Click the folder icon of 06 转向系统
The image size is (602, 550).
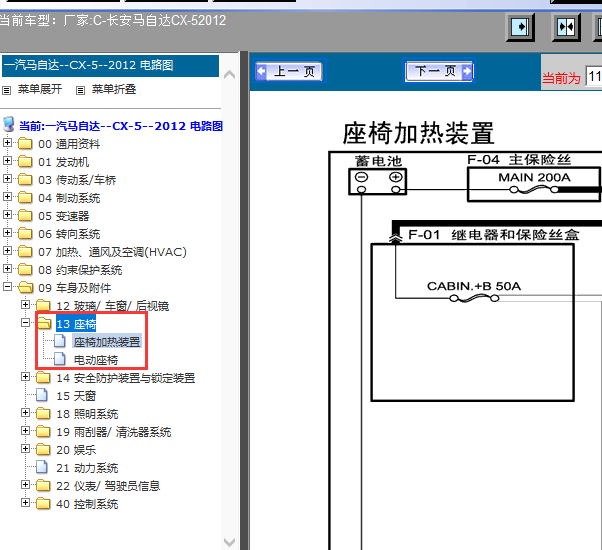[x=25, y=234]
